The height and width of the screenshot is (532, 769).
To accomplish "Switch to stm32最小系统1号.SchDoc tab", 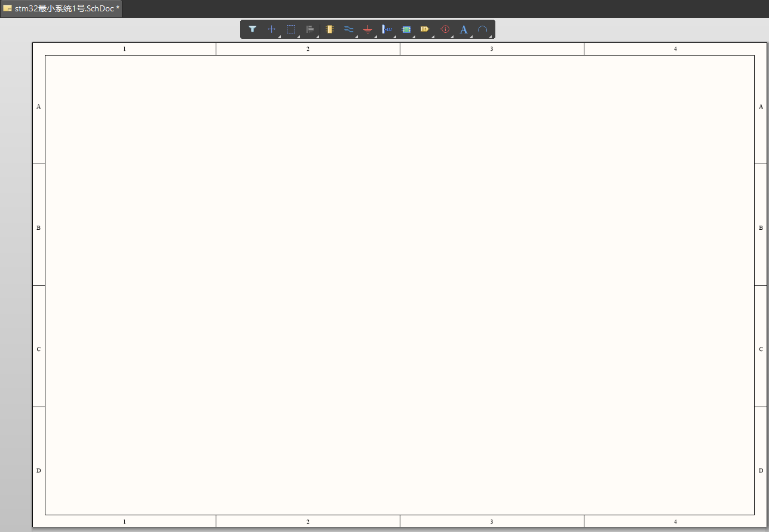I will (62, 8).
